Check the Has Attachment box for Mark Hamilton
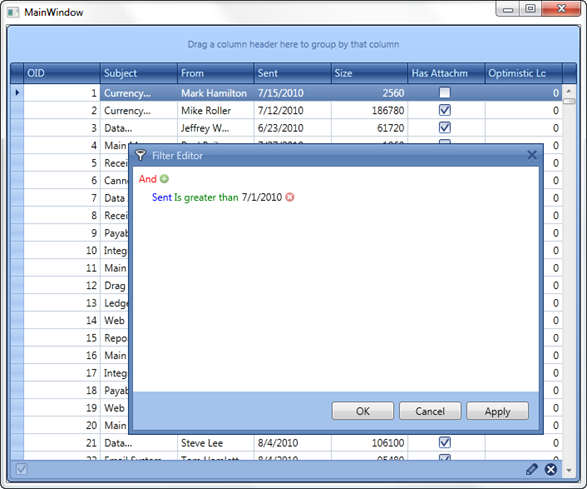This screenshot has height=489, width=587. 445,92
